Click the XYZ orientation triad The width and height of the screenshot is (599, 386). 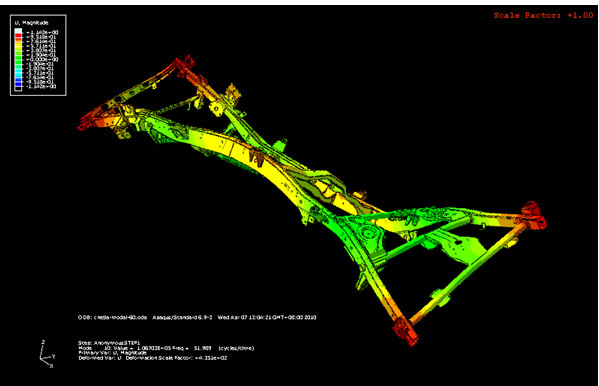47,355
